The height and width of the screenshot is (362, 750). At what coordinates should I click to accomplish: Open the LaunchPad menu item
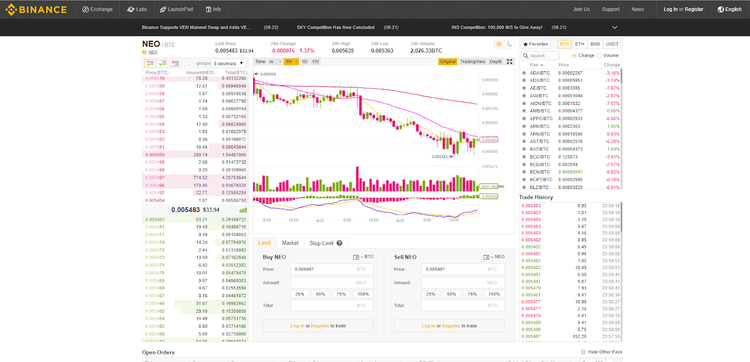(x=176, y=9)
